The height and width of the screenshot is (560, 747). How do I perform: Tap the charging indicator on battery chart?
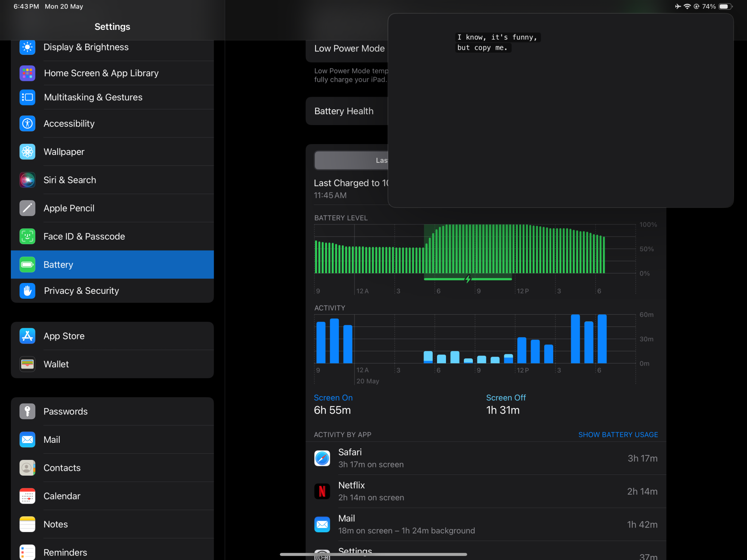(x=468, y=279)
